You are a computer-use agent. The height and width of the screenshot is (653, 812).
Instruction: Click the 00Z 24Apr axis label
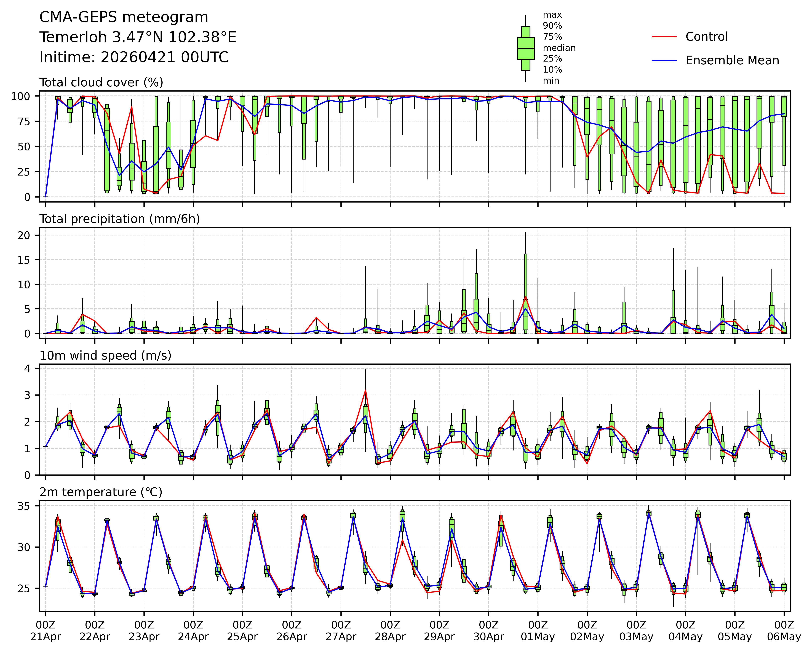(193, 631)
